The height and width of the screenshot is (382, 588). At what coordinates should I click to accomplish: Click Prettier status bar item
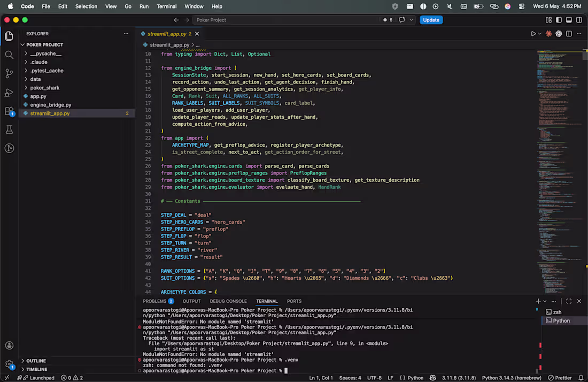(x=560, y=378)
